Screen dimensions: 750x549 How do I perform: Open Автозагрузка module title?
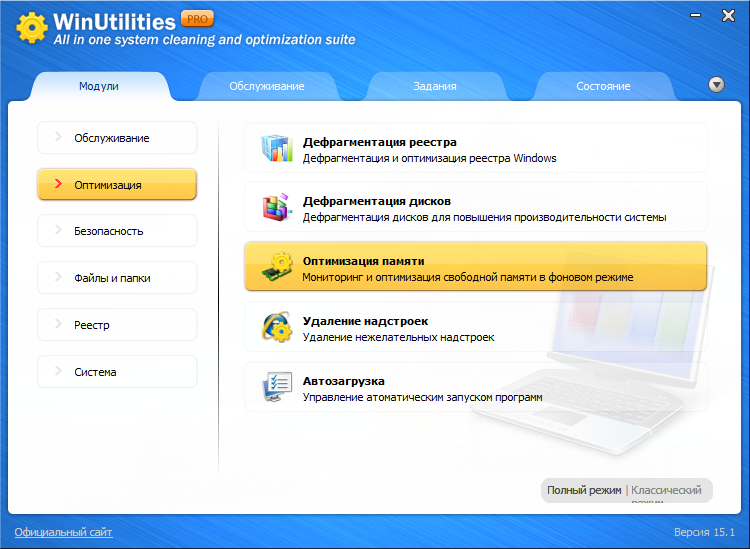(343, 381)
